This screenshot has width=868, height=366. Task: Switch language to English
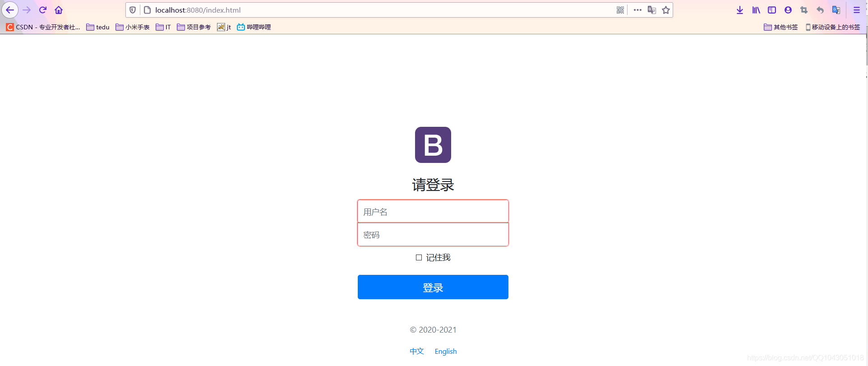pos(446,351)
